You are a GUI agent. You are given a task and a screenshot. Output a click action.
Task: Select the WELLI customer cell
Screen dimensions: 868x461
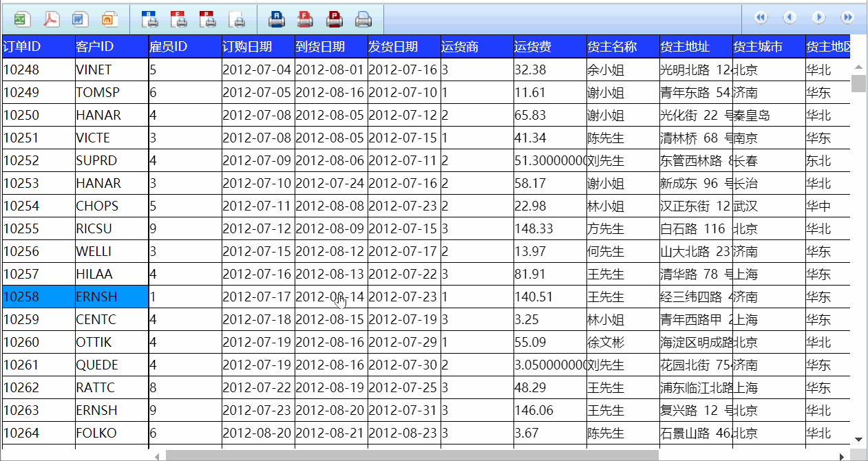[x=112, y=251]
